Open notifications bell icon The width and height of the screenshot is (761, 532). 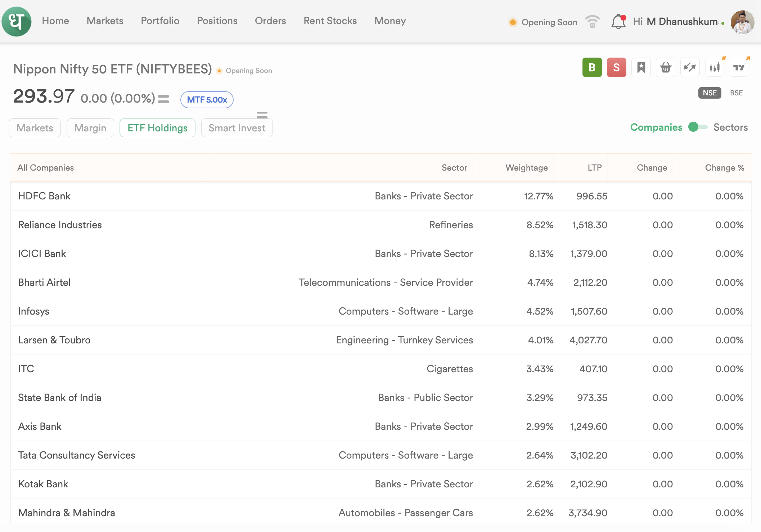618,22
